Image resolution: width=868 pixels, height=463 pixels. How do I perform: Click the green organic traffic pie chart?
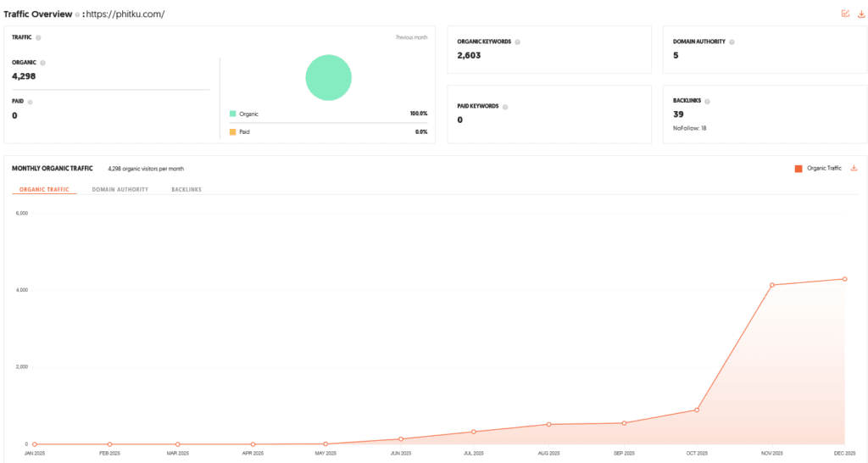[x=328, y=77]
